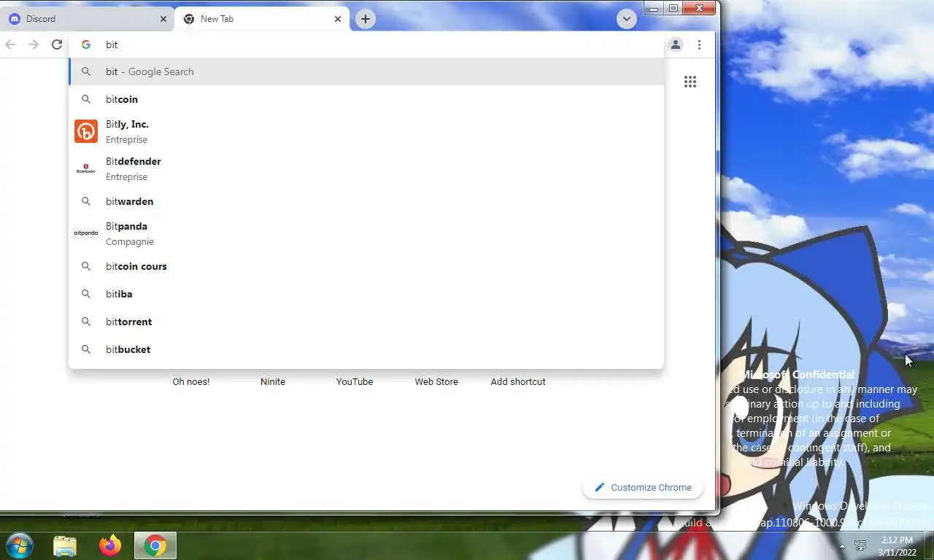
Task: Minimize the Chrome window
Action: (654, 8)
